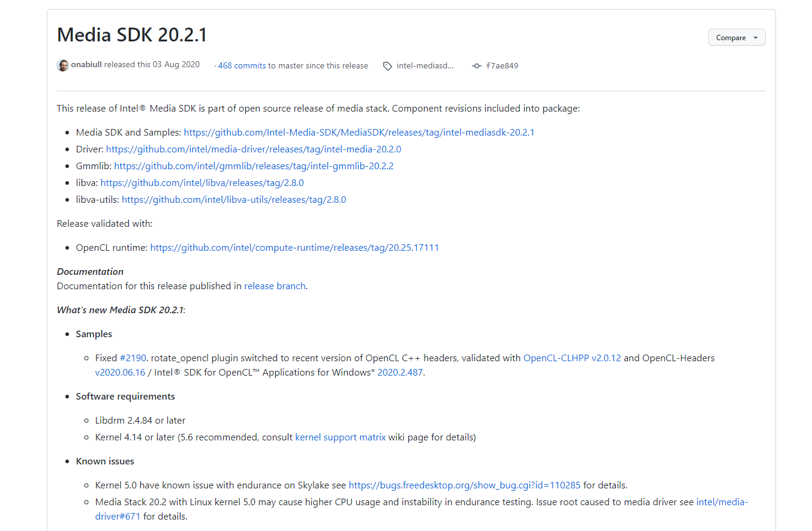Viewport: 812px width, 531px height.
Task: Click the 'Release validated with:' text
Action: point(105,224)
